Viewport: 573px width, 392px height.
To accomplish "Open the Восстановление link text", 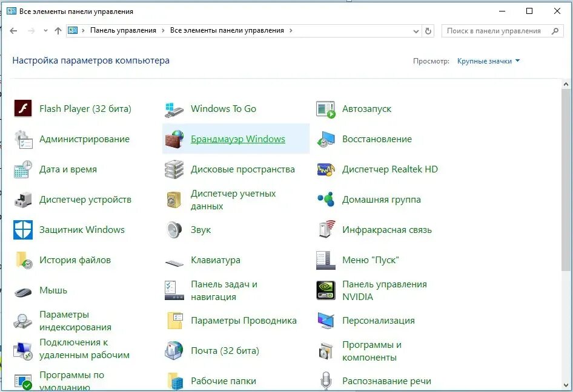I will [377, 139].
